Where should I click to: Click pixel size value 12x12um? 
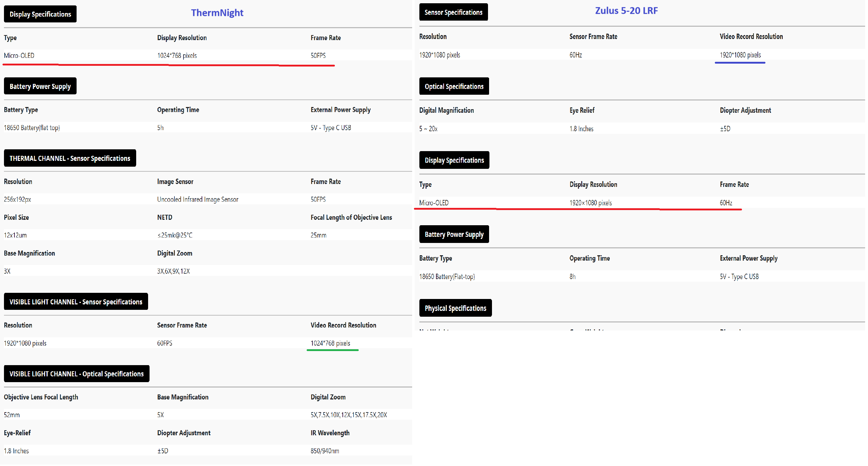[15, 235]
